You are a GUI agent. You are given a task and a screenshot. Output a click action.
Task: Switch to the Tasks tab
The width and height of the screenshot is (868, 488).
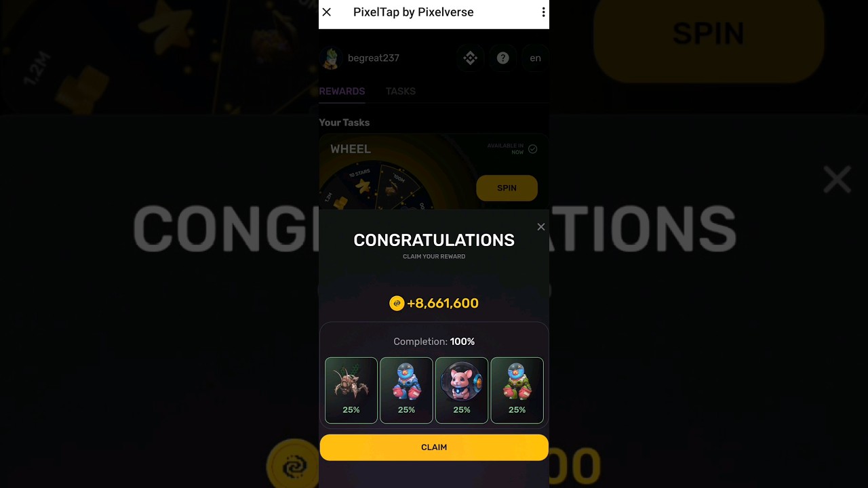coord(401,91)
